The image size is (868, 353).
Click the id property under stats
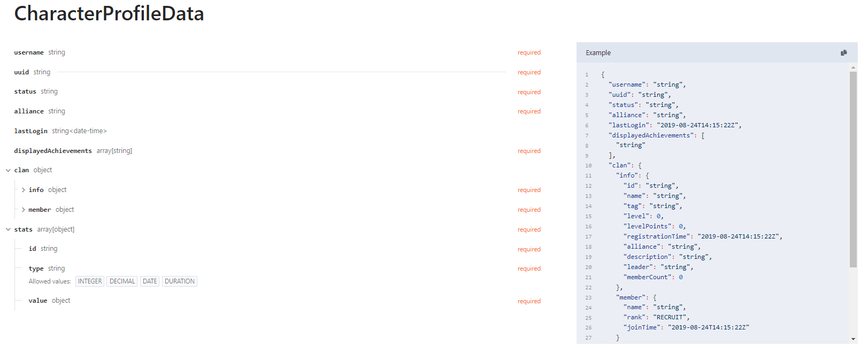click(x=33, y=249)
